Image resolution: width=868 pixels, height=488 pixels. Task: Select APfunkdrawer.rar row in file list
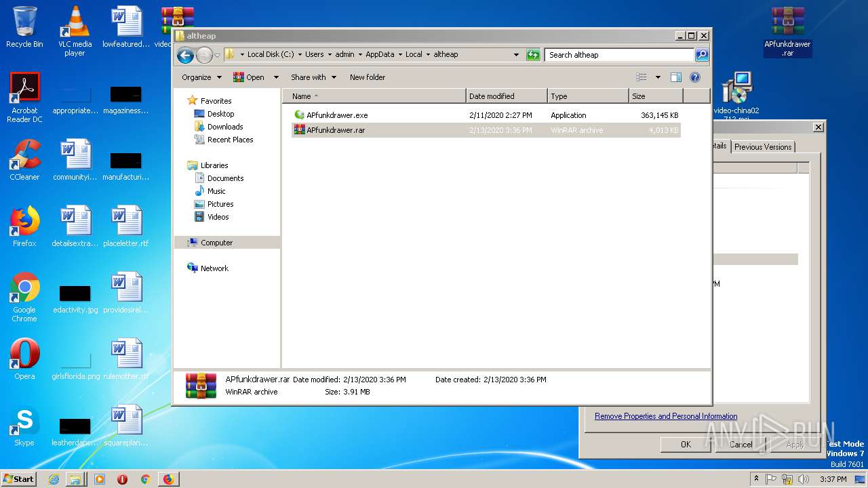[x=486, y=130]
